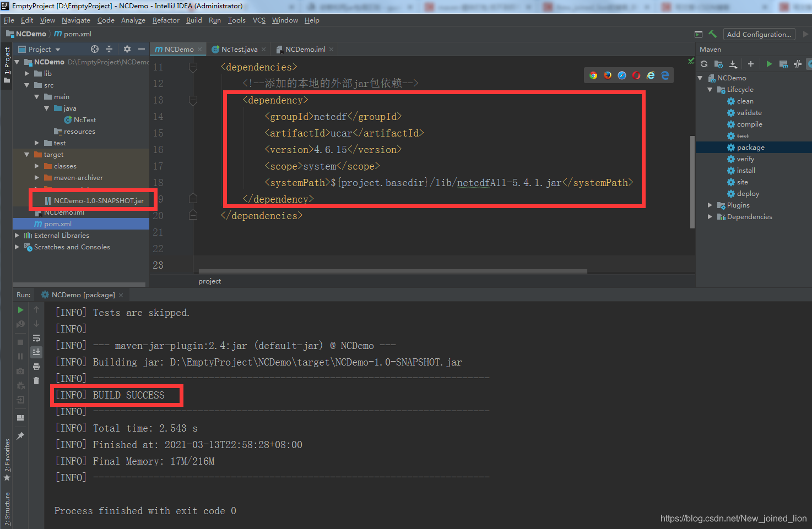Print the Run console output
This screenshot has width=812, height=529.
pos(36,367)
